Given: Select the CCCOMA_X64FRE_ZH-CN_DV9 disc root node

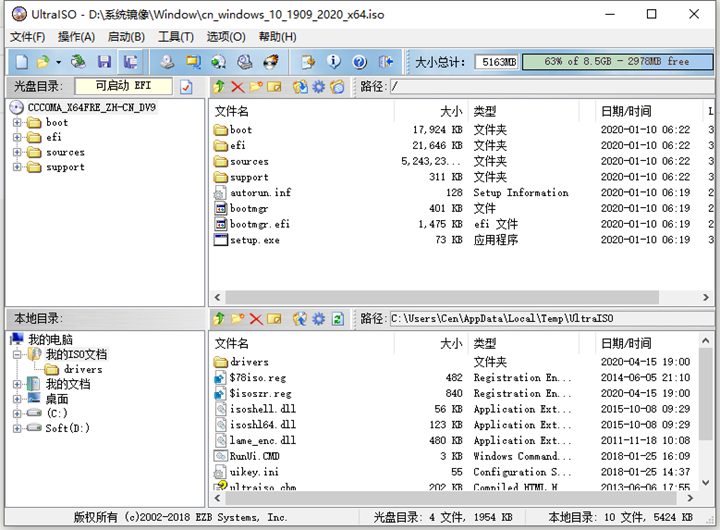Looking at the screenshot, I should (92, 107).
